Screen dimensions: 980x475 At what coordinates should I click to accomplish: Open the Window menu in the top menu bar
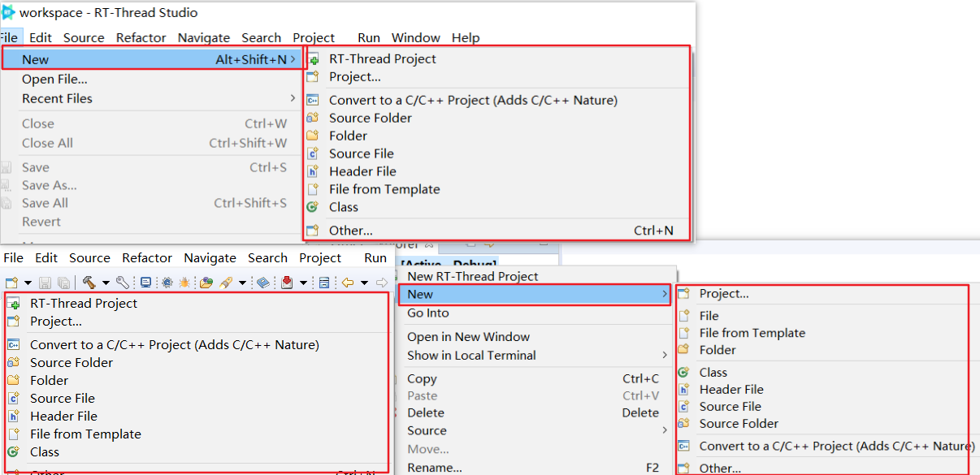pyautogui.click(x=416, y=37)
